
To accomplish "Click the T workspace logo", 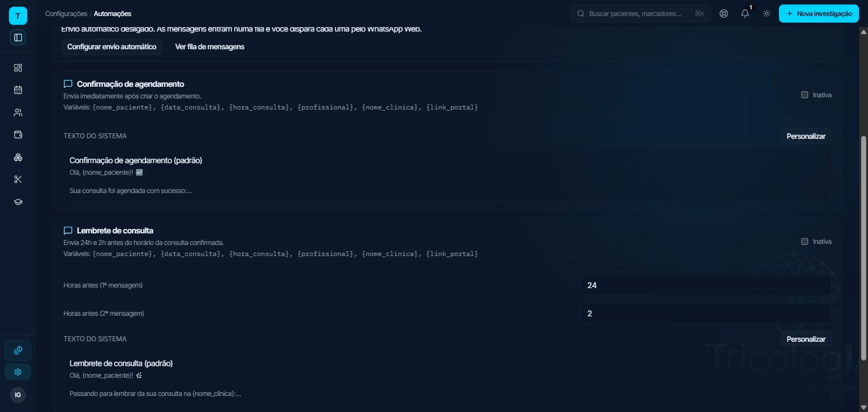I will tap(18, 15).
